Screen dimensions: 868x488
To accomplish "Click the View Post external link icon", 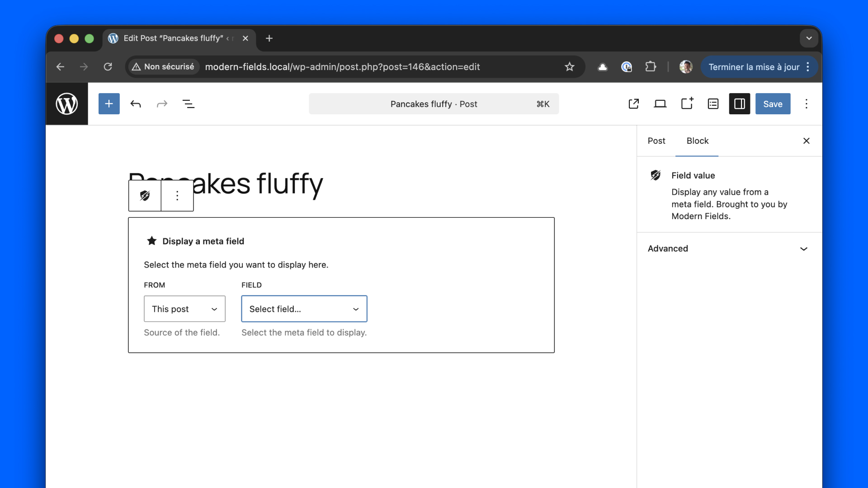I will click(634, 104).
